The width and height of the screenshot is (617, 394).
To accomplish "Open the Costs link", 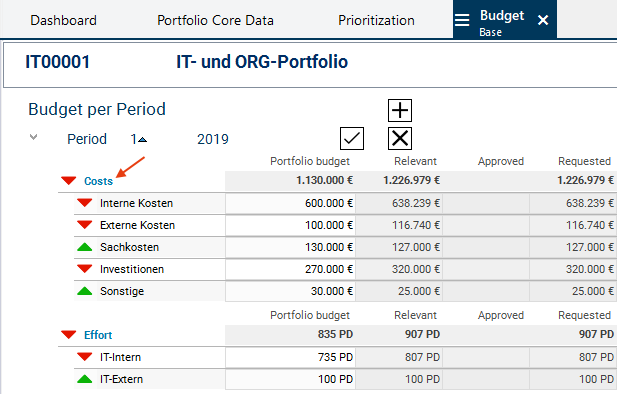I will click(98, 181).
